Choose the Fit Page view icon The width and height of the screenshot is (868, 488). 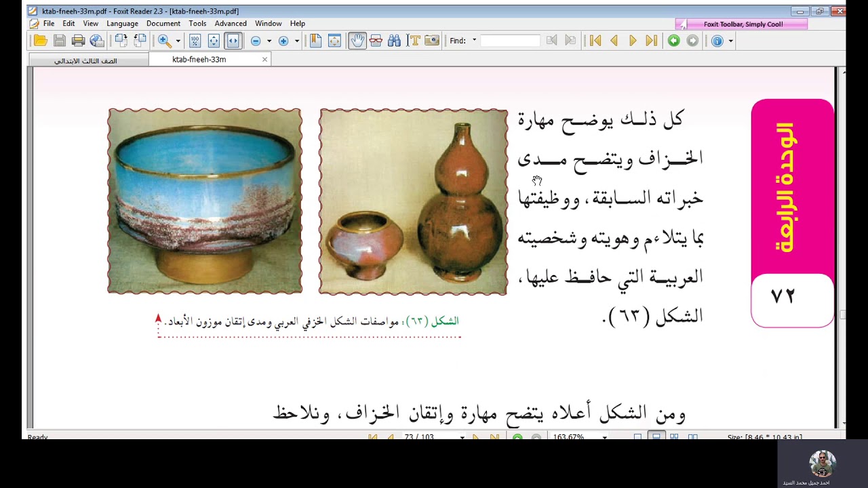click(x=214, y=41)
